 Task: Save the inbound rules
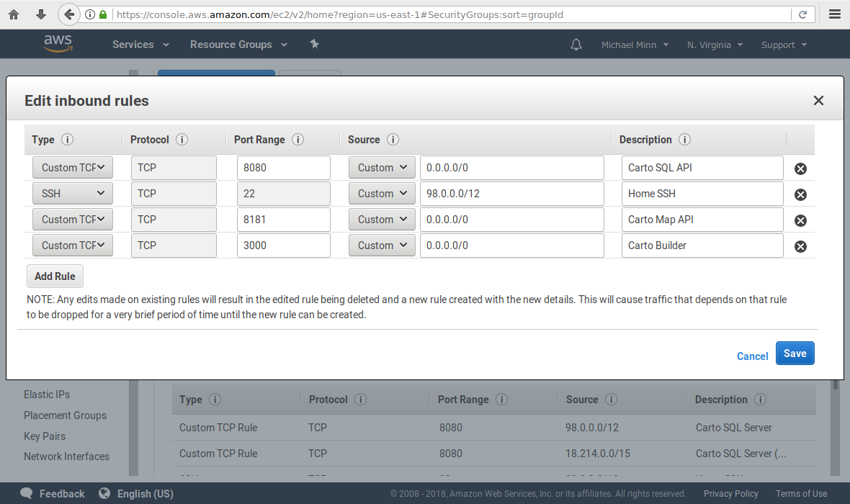tap(795, 354)
